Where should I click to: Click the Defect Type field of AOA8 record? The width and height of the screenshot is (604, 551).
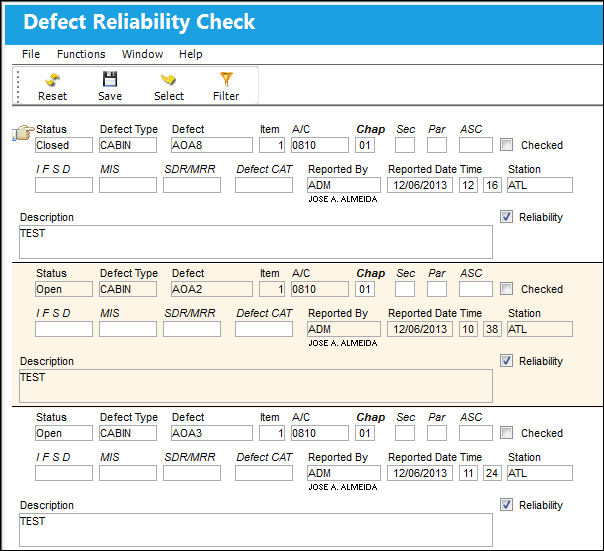click(x=128, y=145)
